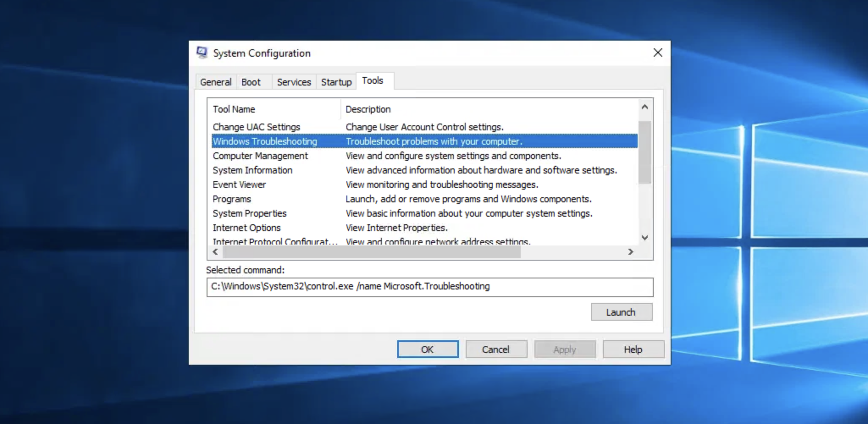Select the Computer Management tool row
Image resolution: width=868 pixels, height=424 pixels.
260,156
